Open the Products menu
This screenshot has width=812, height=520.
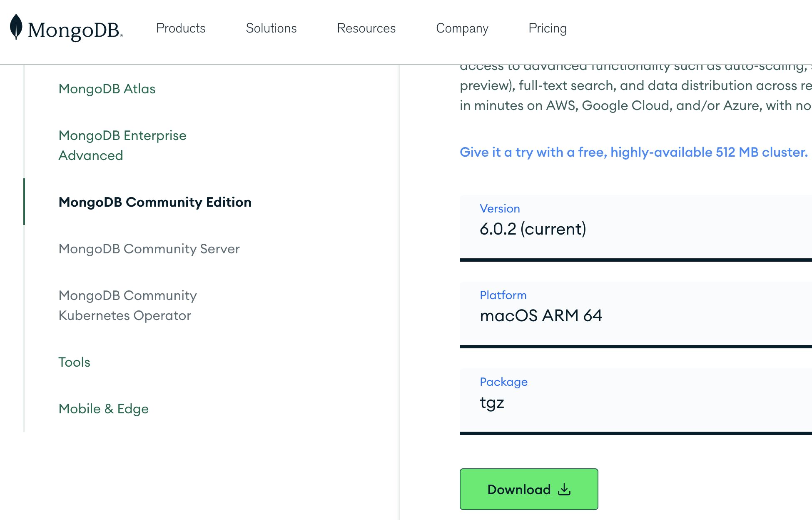click(x=181, y=28)
